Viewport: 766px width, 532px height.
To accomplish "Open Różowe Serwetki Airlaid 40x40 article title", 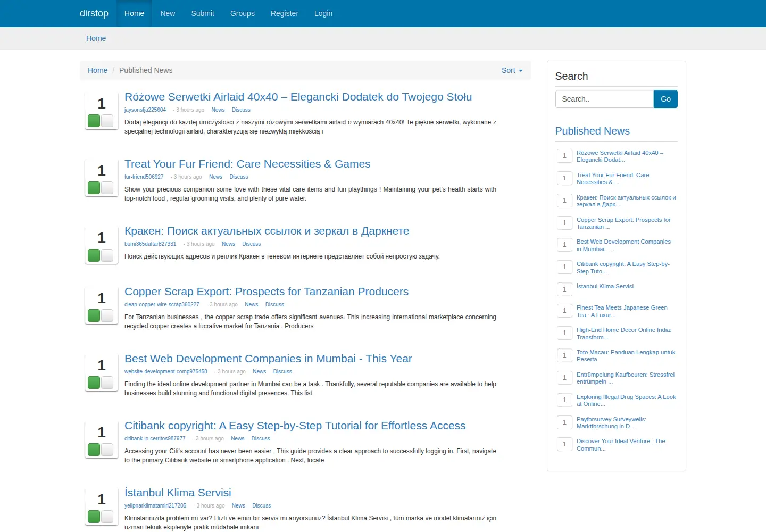I will [x=298, y=97].
